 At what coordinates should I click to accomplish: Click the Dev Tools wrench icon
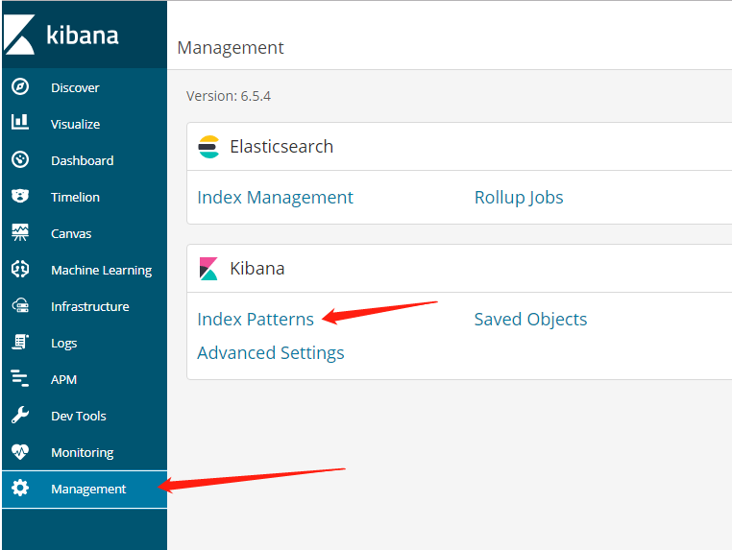click(x=20, y=416)
